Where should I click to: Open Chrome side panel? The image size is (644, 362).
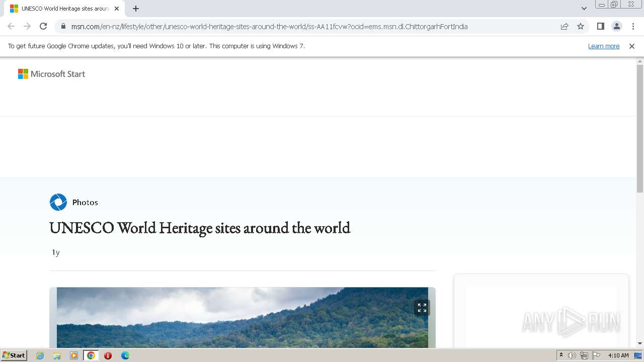(x=600, y=26)
